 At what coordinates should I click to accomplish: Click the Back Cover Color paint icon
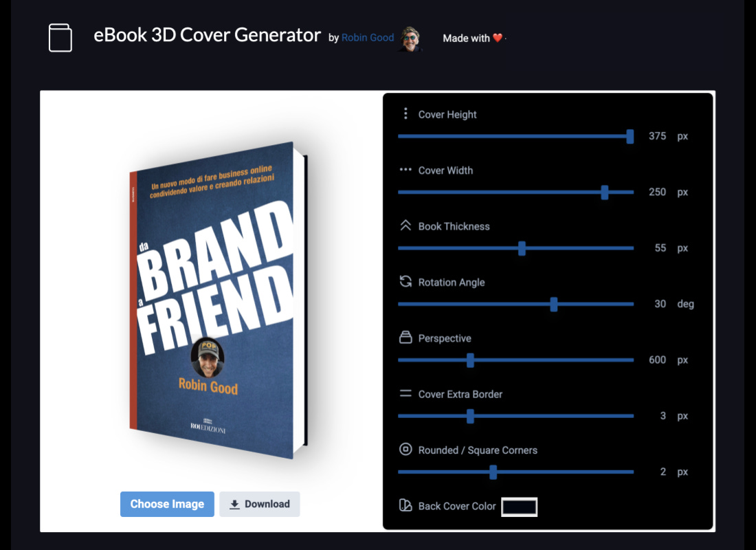tap(405, 505)
